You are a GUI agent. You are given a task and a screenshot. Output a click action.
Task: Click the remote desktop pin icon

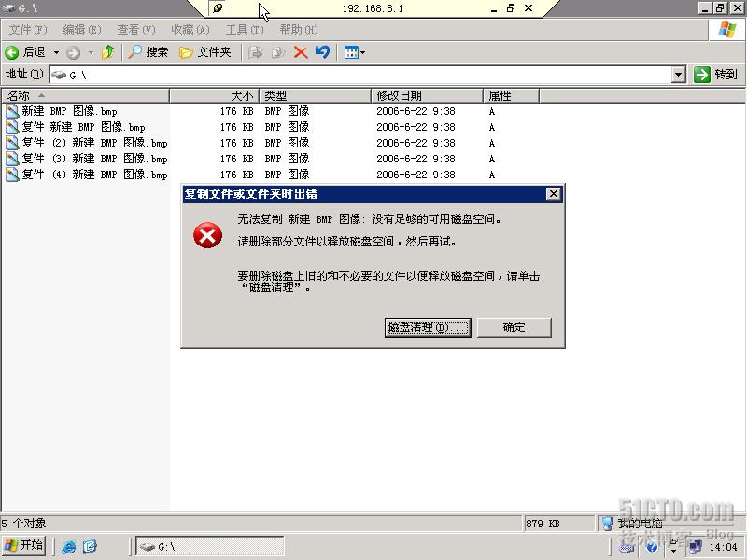coord(218,8)
